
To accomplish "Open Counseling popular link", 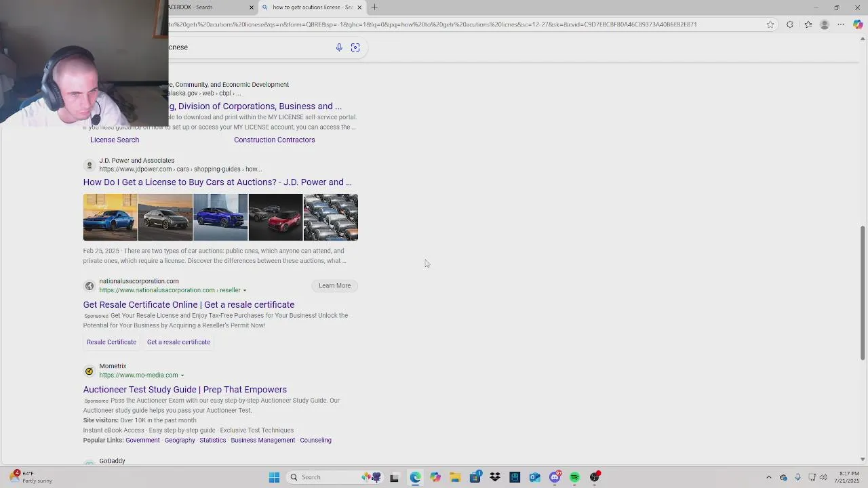I will coord(316,441).
